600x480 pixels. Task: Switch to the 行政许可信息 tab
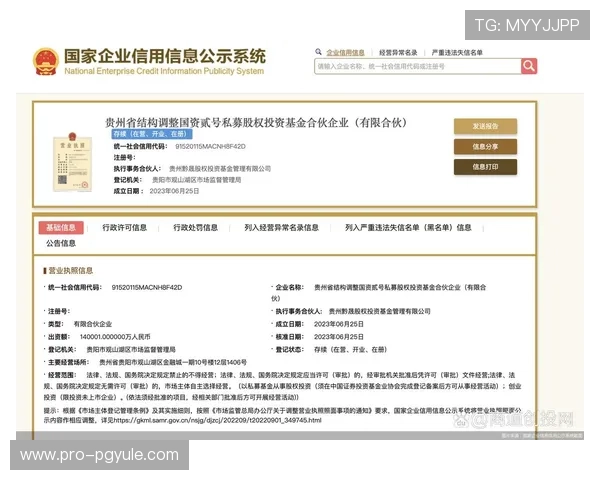coord(125,228)
